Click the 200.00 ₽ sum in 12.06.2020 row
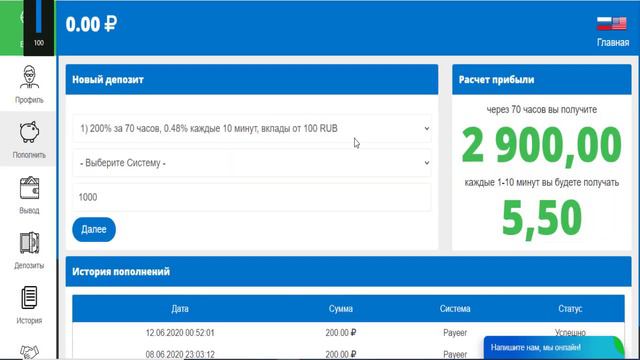 tap(341, 333)
